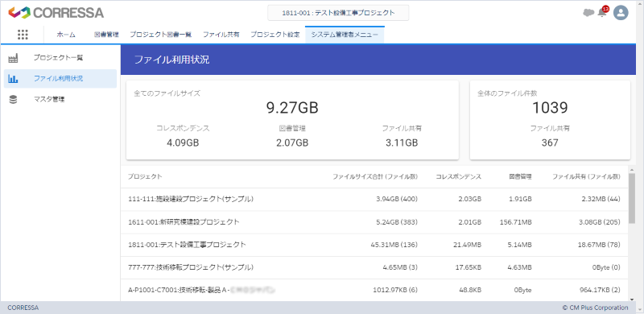Click the scrollbar down arrow
This screenshot has width=644, height=314.
[x=632, y=299]
